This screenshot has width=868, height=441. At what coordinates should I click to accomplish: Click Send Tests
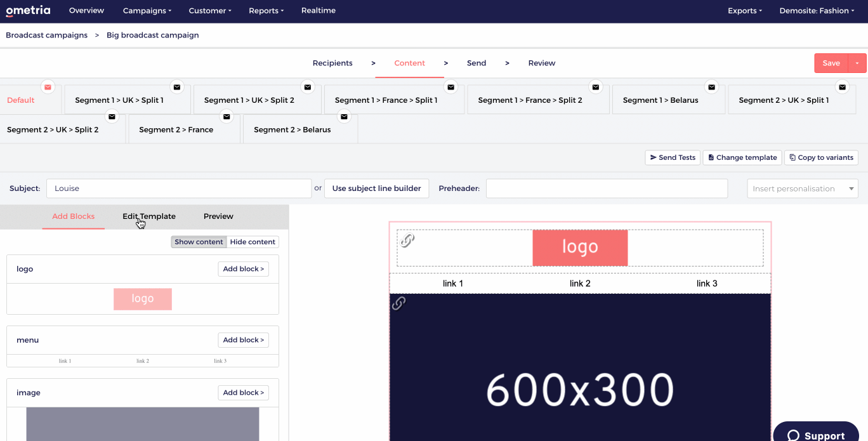pos(673,157)
